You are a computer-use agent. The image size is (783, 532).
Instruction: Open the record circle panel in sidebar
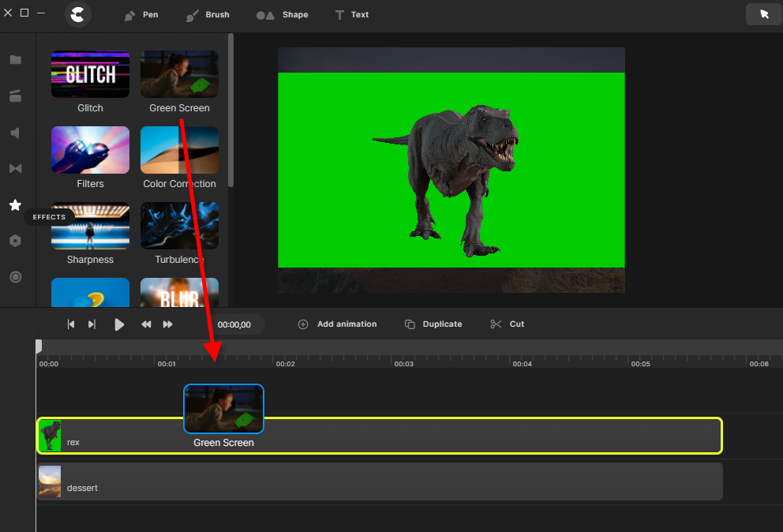(16, 277)
